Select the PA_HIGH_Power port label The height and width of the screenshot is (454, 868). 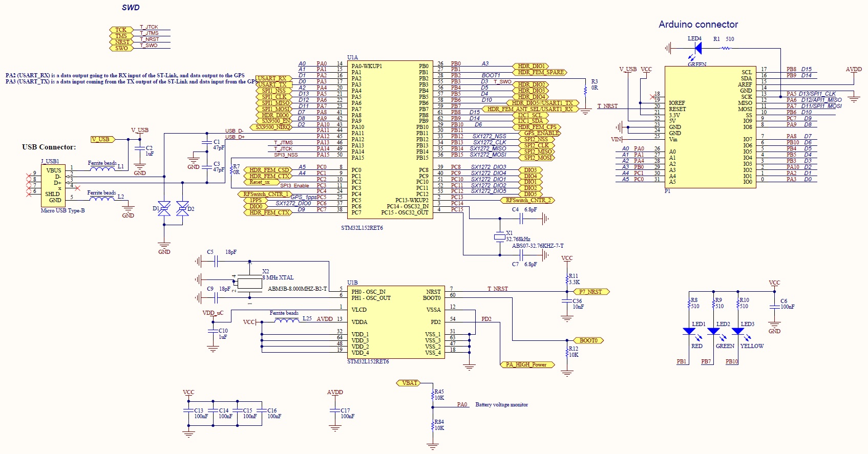point(526,364)
